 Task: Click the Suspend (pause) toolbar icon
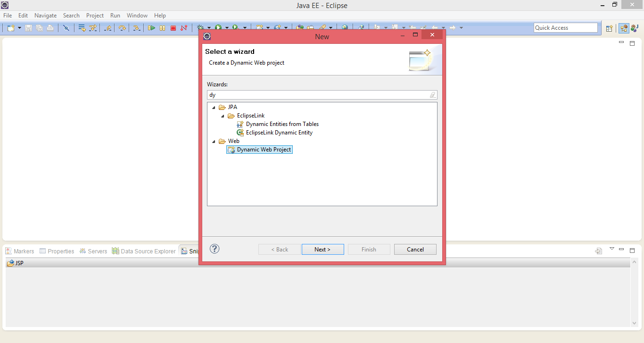tap(162, 27)
